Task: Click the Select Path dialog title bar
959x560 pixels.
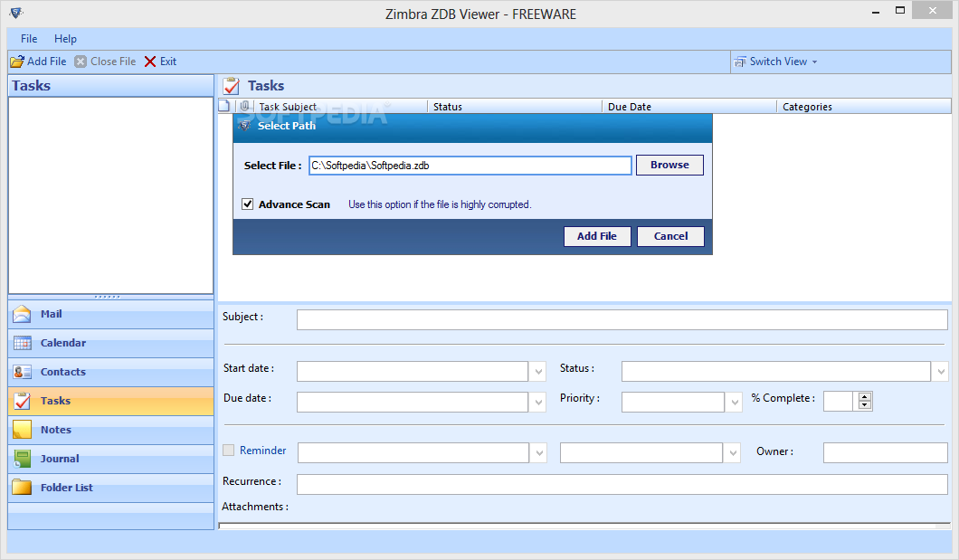Action: [x=473, y=128]
